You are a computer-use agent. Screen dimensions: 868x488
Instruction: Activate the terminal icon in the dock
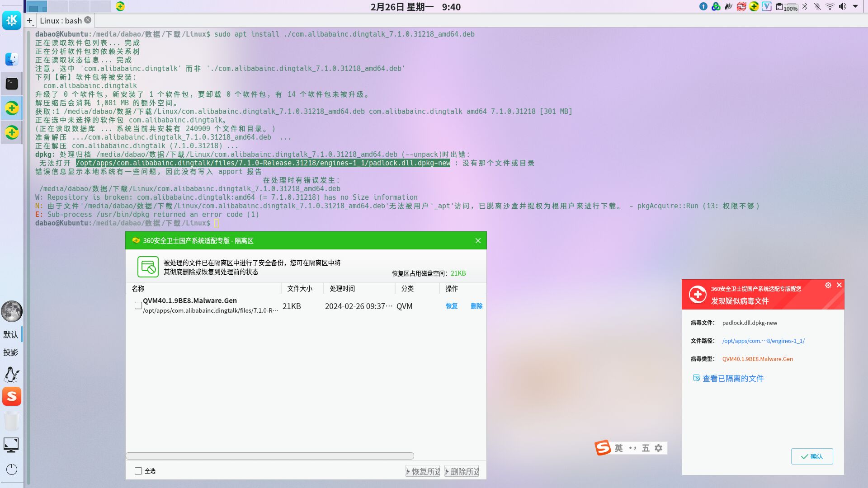[12, 84]
